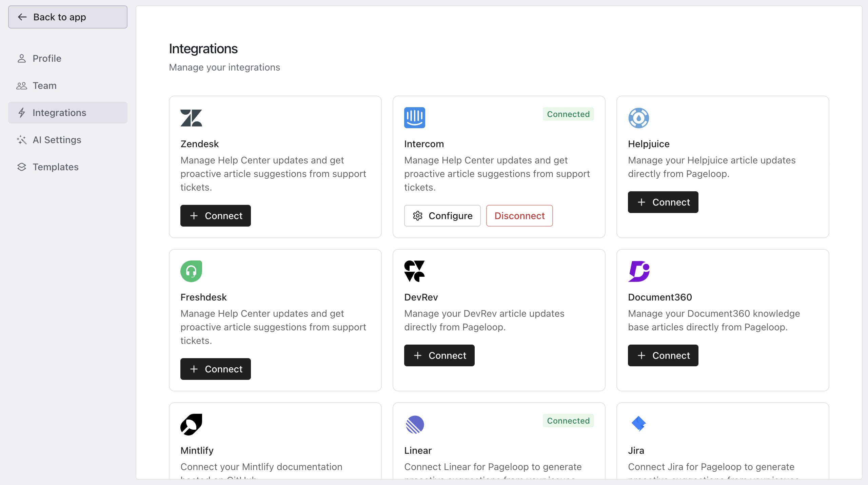Click the Integrations page heading
Image resolution: width=868 pixels, height=485 pixels.
pos(203,49)
